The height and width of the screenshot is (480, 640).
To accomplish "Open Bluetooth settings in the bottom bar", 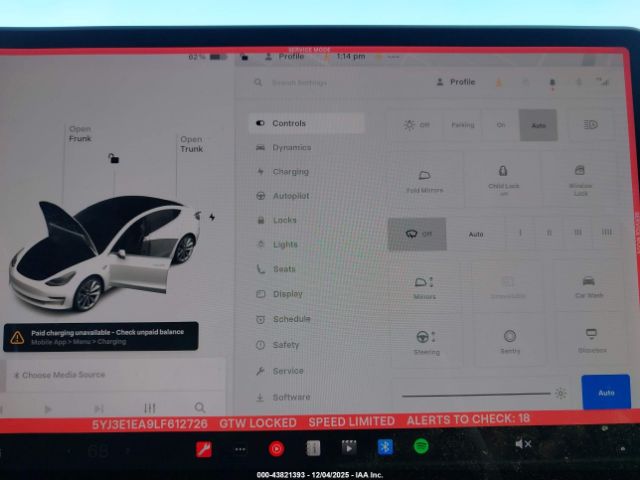I will [x=385, y=447].
